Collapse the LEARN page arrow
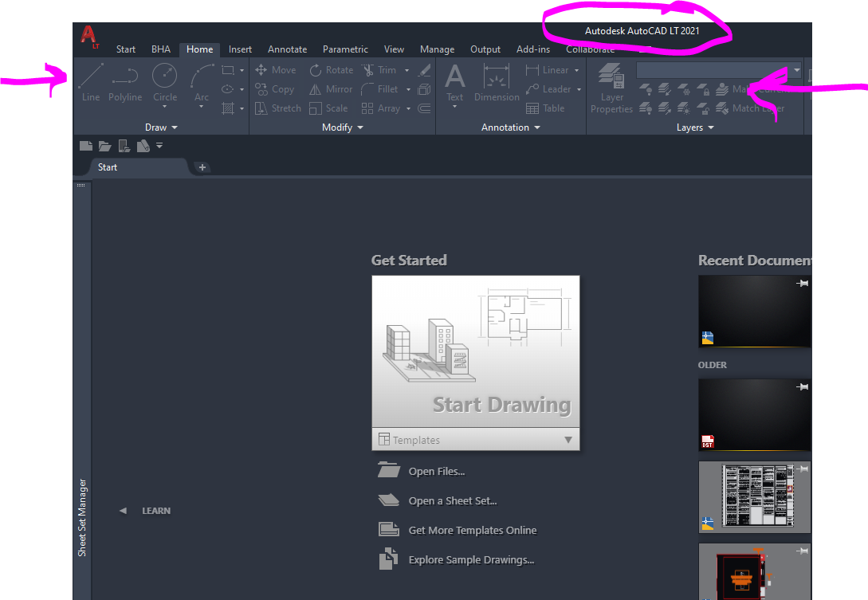 tap(123, 511)
